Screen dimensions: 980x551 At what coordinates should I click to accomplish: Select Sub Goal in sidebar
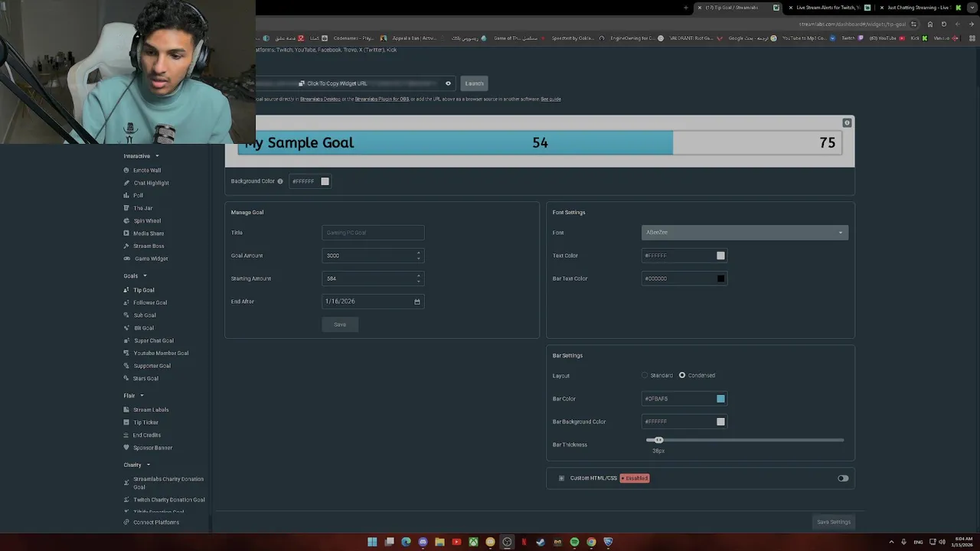click(x=145, y=315)
